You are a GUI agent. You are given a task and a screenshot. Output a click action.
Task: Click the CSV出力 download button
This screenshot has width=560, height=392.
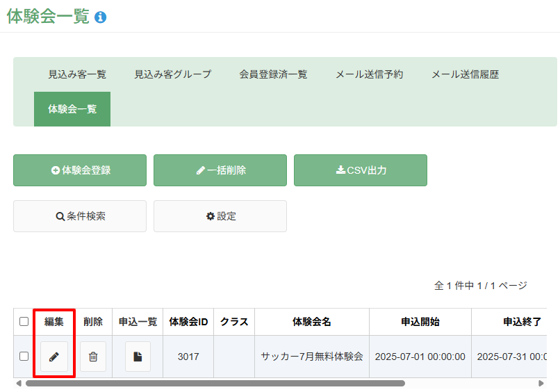[x=361, y=170]
